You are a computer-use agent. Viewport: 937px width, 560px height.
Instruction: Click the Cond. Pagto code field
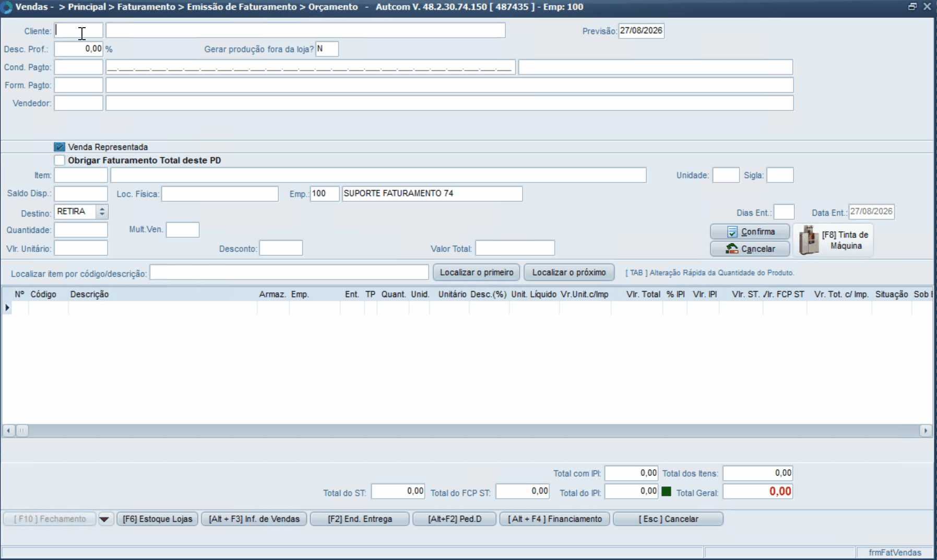79,67
